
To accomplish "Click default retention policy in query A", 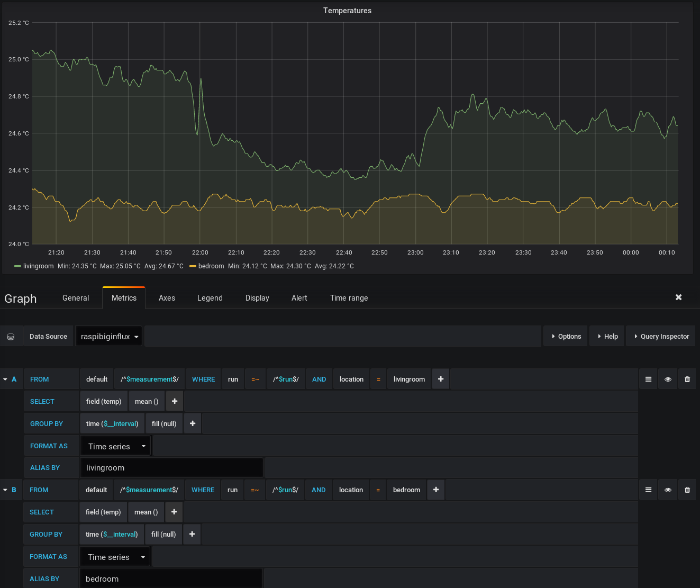I will point(97,379).
